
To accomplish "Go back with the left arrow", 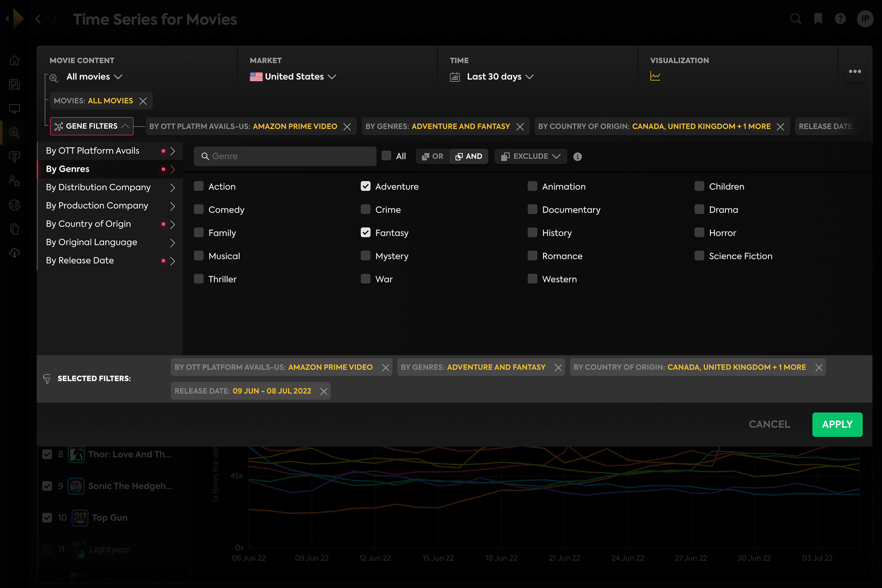I will [38, 19].
